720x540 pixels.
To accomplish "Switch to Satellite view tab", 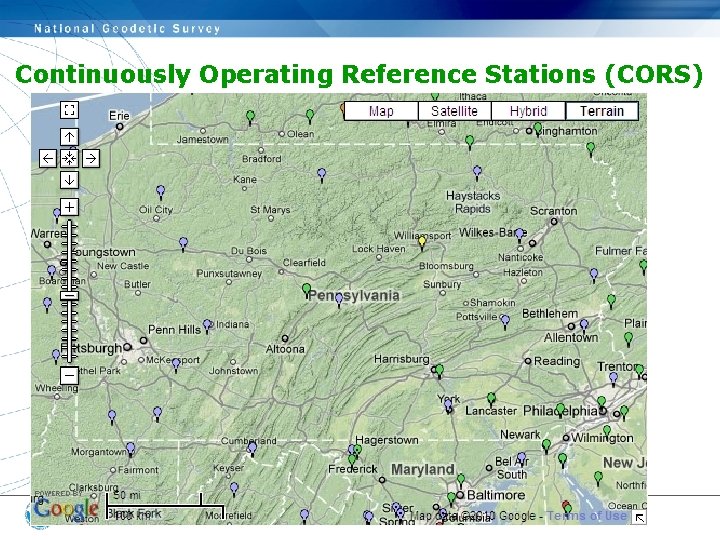I will point(455,111).
